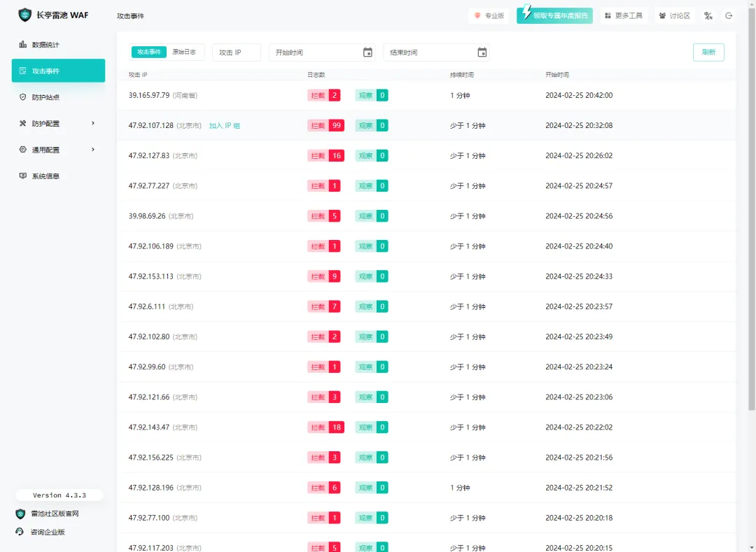The width and height of the screenshot is (756, 552).
Task: Open 数据统计 from the sidebar
Action: (x=45, y=45)
